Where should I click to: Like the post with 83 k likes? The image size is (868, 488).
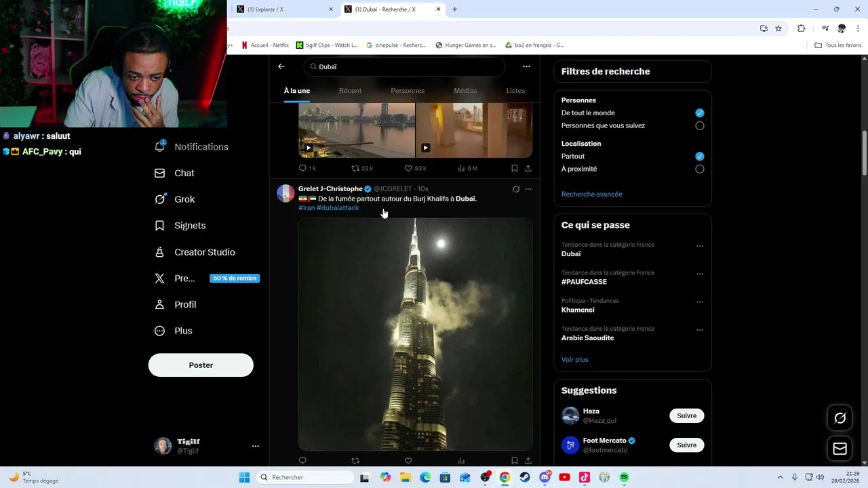415,168
